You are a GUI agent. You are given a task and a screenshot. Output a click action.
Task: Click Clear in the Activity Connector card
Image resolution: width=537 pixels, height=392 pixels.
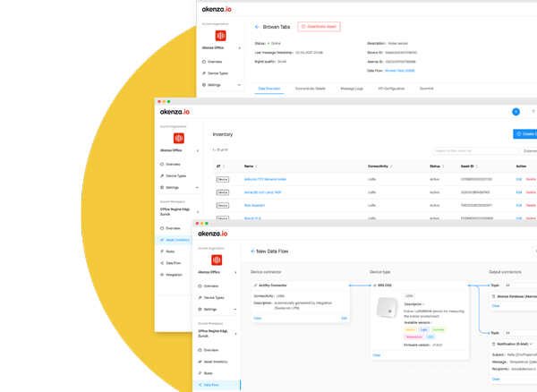tap(257, 319)
